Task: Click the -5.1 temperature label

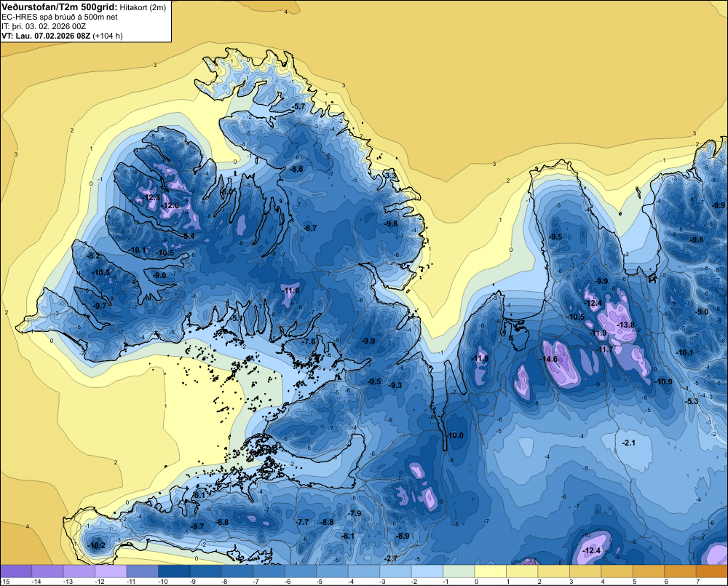Action: (237, 319)
